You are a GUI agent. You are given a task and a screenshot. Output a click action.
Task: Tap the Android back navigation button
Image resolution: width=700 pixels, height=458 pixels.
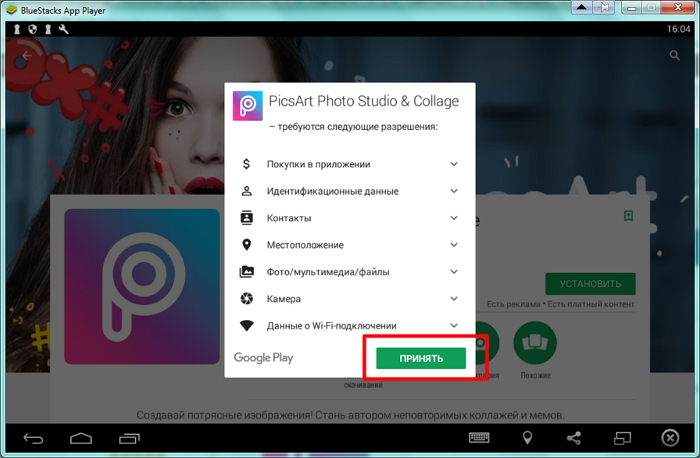33,439
